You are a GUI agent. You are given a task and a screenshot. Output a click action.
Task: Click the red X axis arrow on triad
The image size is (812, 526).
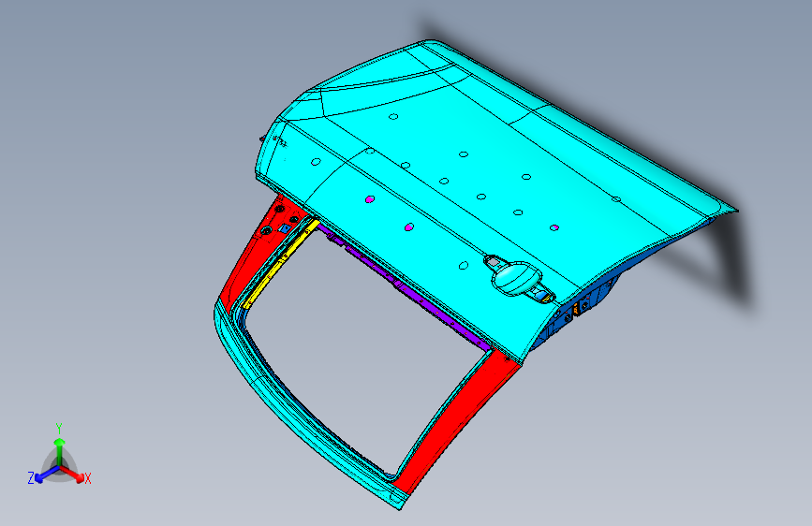pos(72,474)
